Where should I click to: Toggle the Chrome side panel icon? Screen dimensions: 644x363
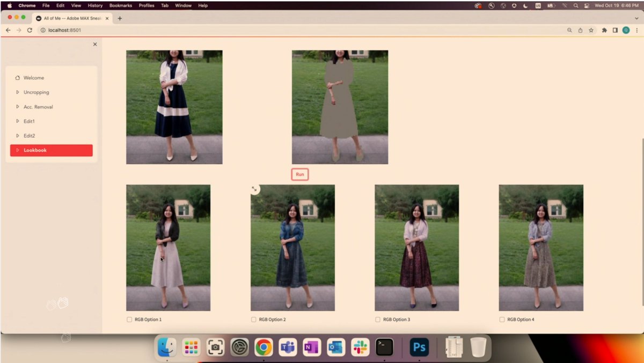point(615,30)
